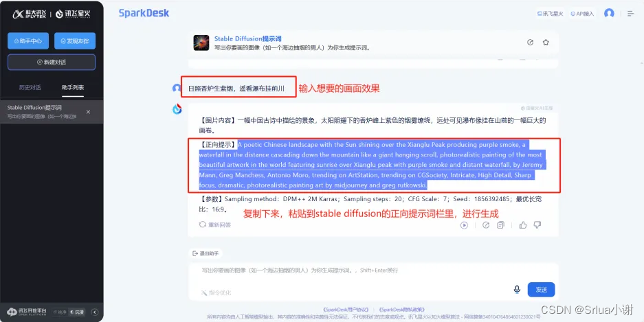Click the microphone voice input icon

coord(517,290)
